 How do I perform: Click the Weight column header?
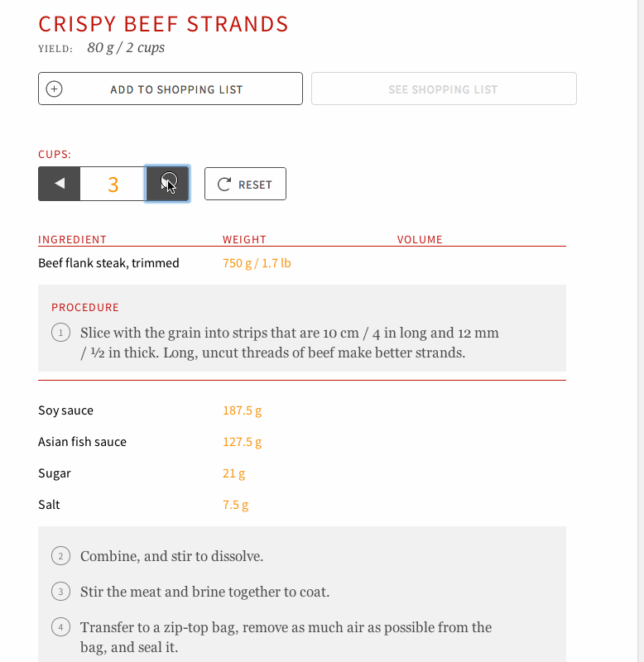244,239
